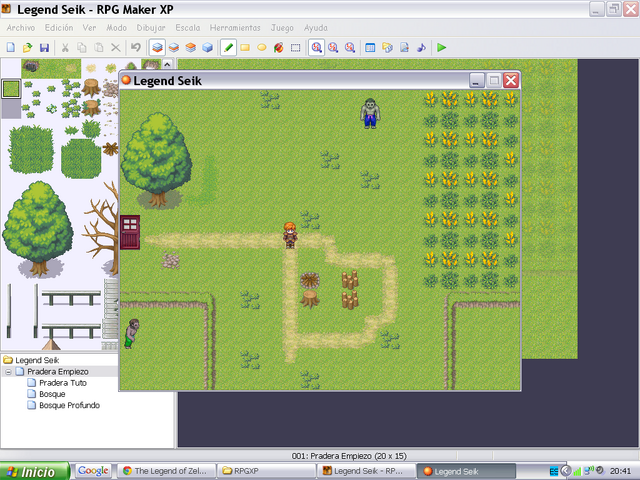640x480 pixels.
Task: Click the Cut scissors icon
Action: 65,48
